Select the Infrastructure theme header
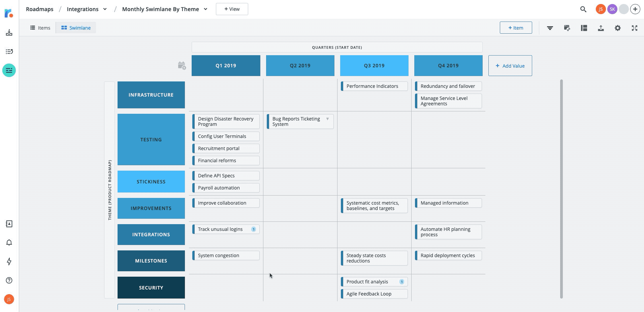The height and width of the screenshot is (312, 644). click(x=151, y=95)
